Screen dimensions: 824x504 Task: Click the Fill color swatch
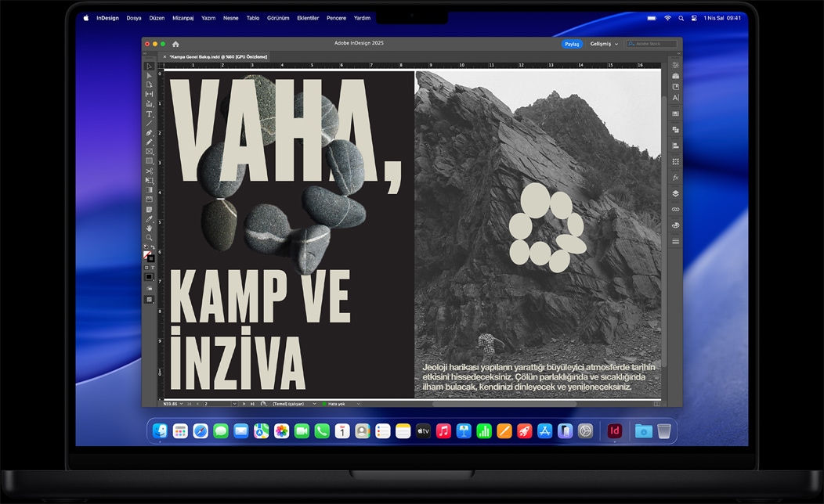(x=146, y=254)
